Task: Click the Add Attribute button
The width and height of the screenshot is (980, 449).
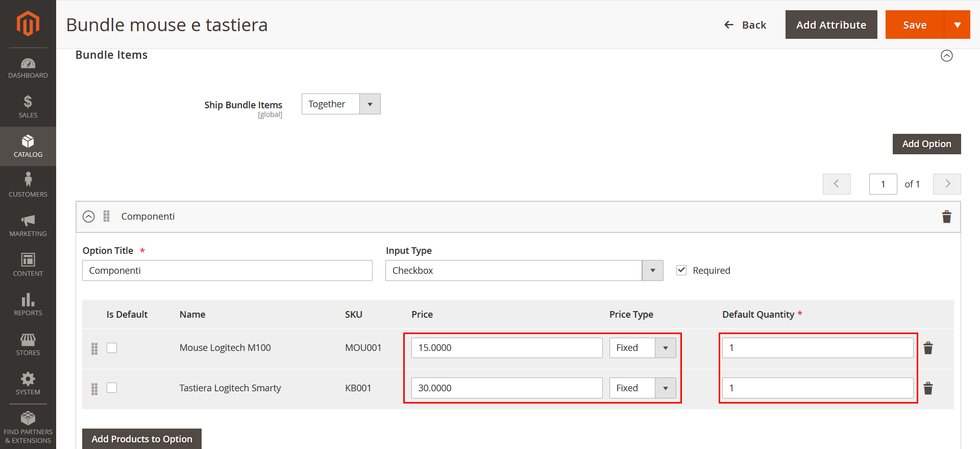Action: tap(831, 25)
